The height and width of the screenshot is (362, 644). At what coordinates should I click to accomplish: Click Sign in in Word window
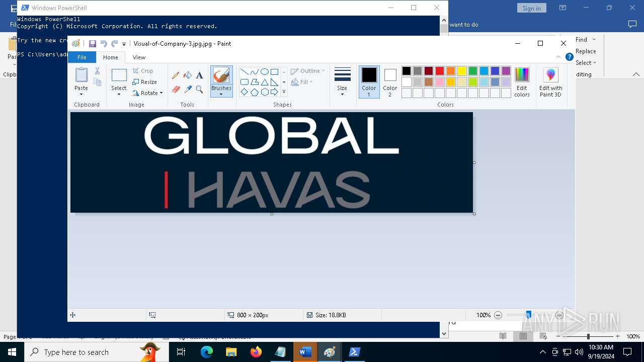531,8
